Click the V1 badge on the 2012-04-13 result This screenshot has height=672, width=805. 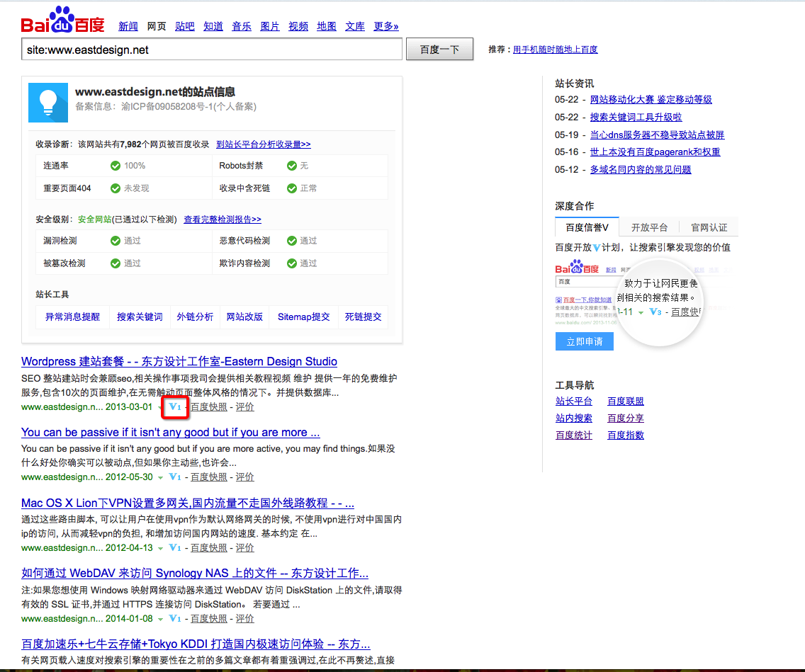pos(175,548)
